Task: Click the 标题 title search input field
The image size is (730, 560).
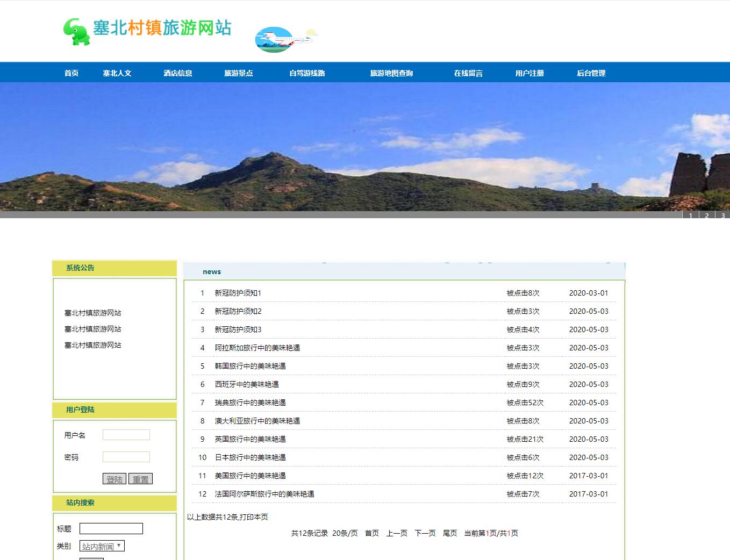Action: click(111, 528)
